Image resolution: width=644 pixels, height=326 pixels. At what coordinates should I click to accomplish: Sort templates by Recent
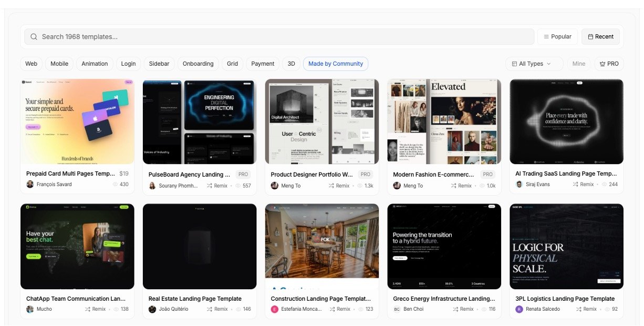click(600, 37)
